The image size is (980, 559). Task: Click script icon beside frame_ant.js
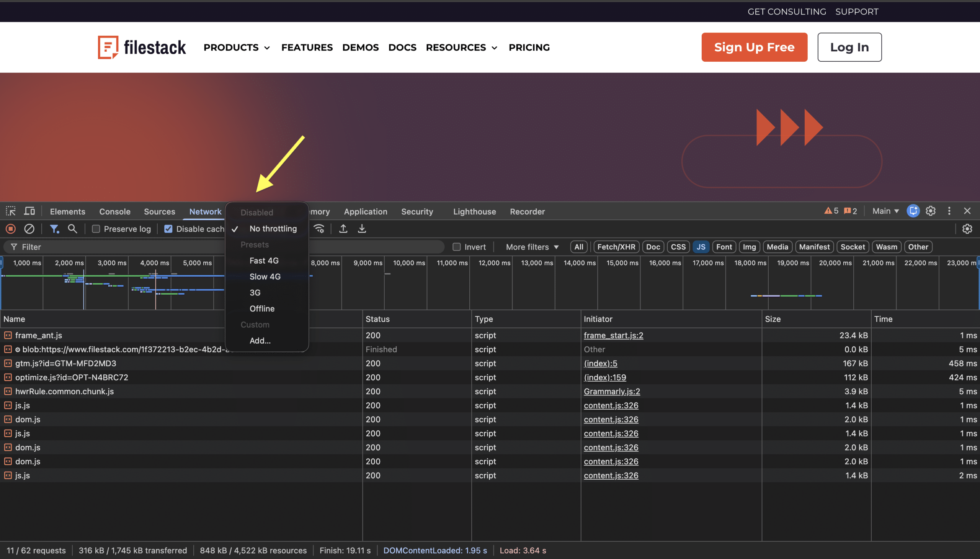click(x=8, y=335)
